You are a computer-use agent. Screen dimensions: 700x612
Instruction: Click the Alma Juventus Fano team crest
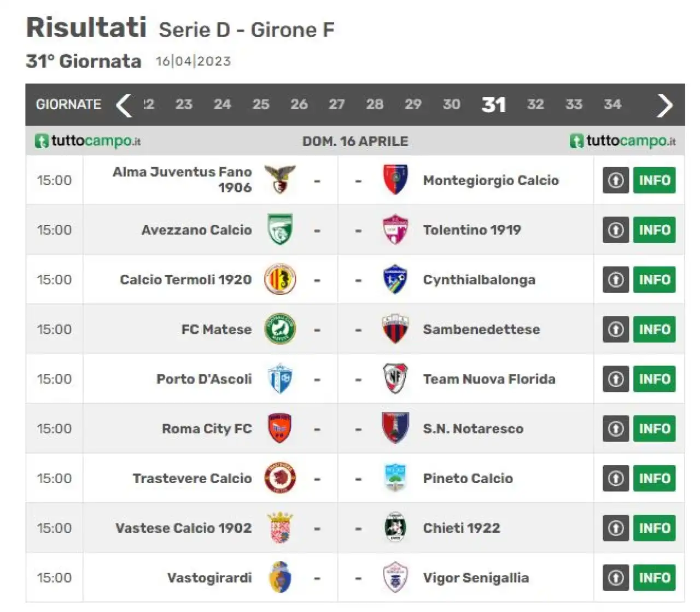(280, 180)
